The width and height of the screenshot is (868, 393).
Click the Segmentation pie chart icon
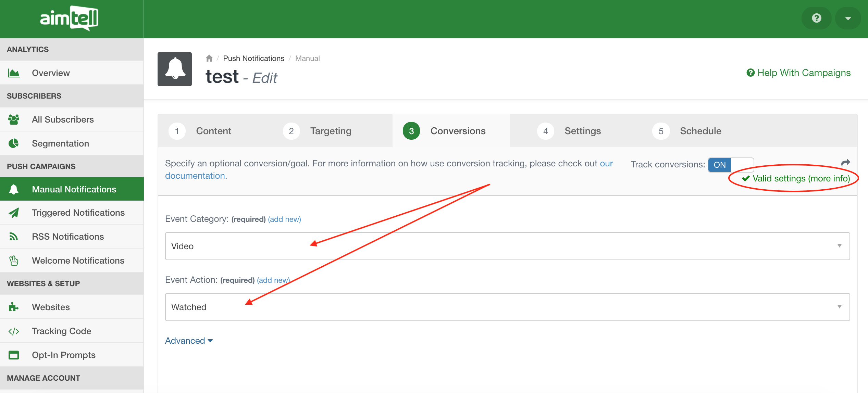point(14,143)
